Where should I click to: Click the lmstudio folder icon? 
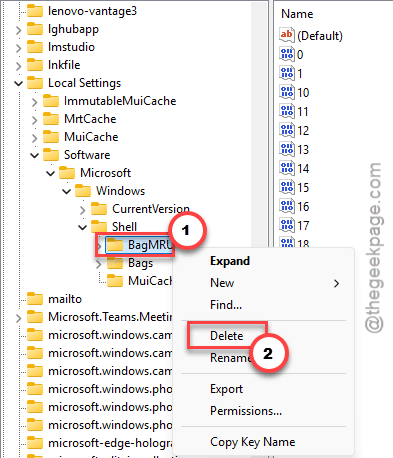35,47
